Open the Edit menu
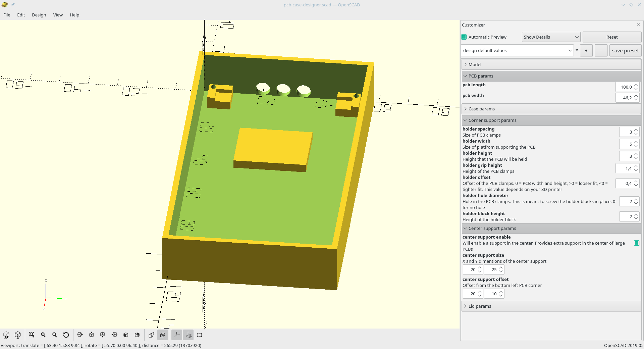The width and height of the screenshot is (644, 349). (21, 15)
